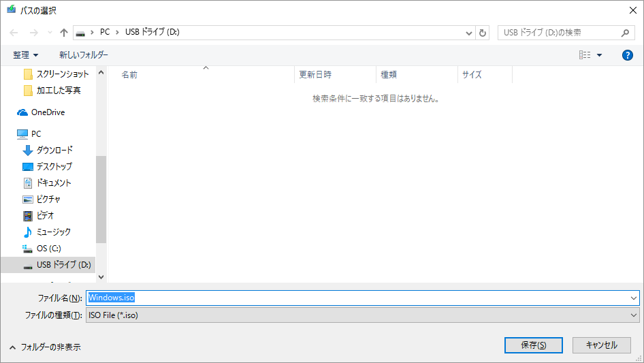Click the navigation pane scrollbar thumb
Image resolution: width=644 pixels, height=363 pixels.
coord(101,200)
